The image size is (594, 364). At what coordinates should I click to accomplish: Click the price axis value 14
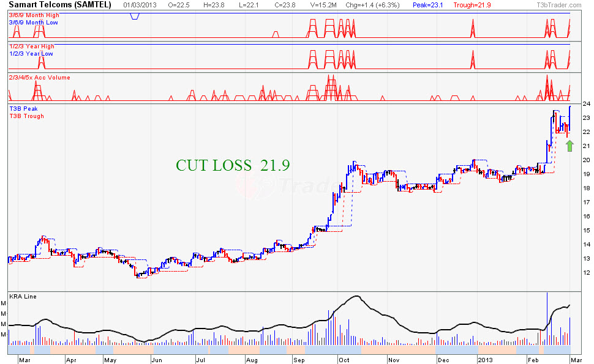coord(587,245)
